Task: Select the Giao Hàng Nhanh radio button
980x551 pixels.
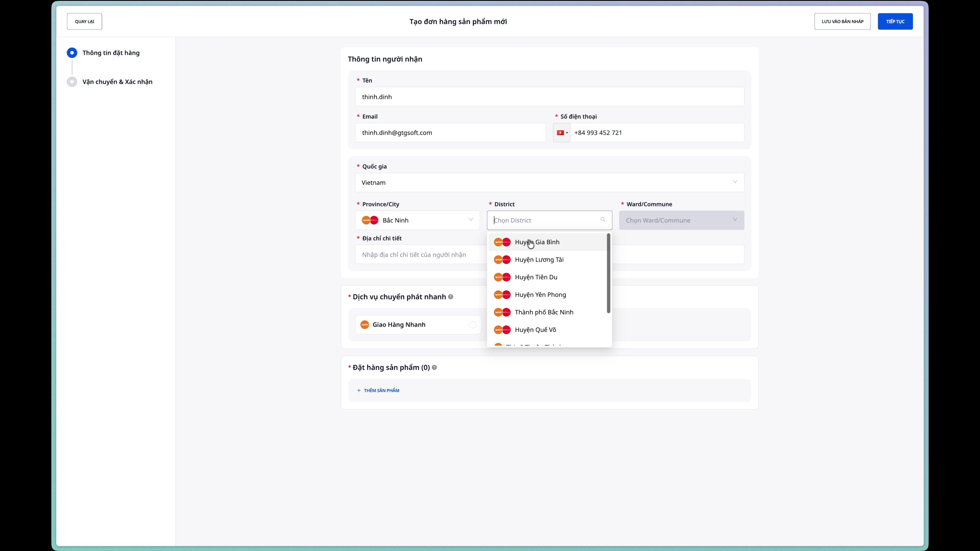Action: (x=472, y=325)
